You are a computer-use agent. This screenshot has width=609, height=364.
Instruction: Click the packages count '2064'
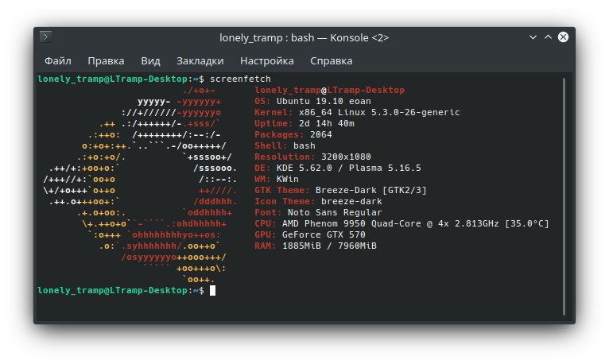click(x=321, y=134)
